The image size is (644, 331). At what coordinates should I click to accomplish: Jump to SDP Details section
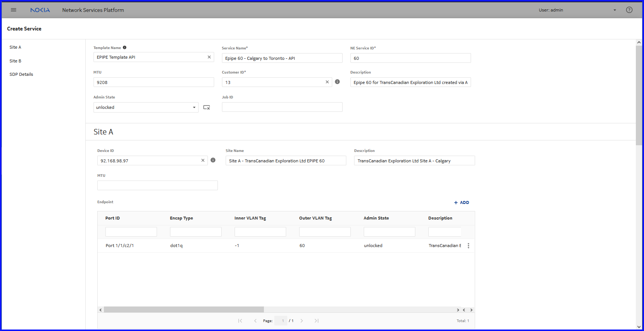pos(21,74)
